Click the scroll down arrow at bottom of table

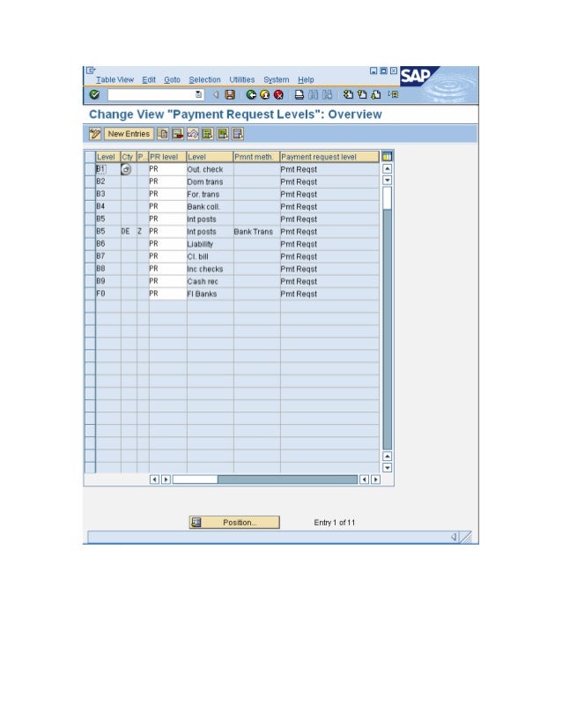click(x=387, y=467)
